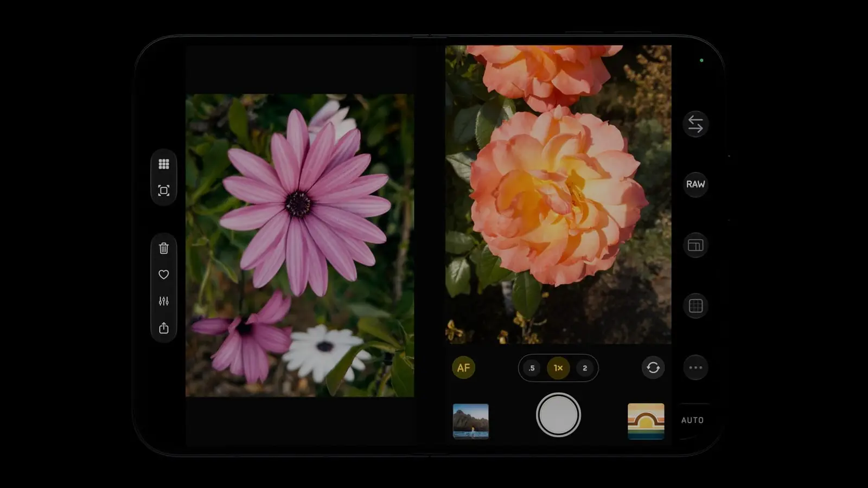The image size is (868, 488).
Task: Tap the shutter button
Action: click(x=558, y=415)
